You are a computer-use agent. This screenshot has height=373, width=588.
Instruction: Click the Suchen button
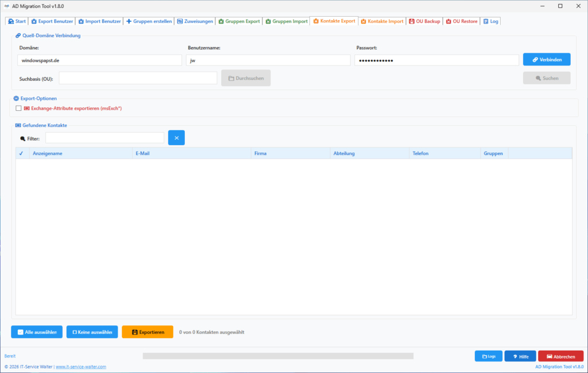(x=547, y=78)
